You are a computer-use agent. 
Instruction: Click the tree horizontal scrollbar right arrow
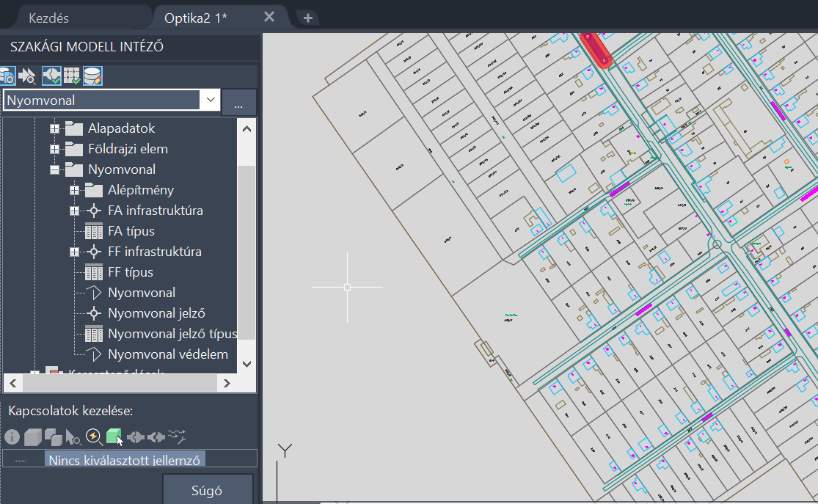pos(227,384)
